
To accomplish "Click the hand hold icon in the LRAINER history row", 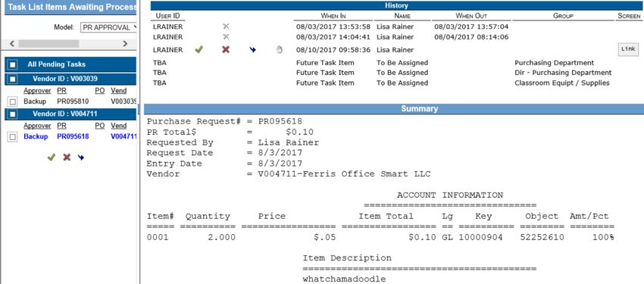I will pos(280,50).
